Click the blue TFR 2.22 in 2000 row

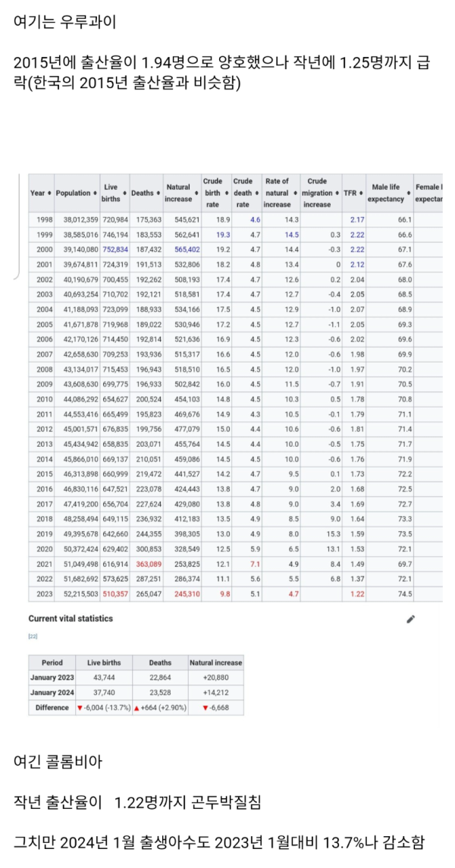(358, 250)
